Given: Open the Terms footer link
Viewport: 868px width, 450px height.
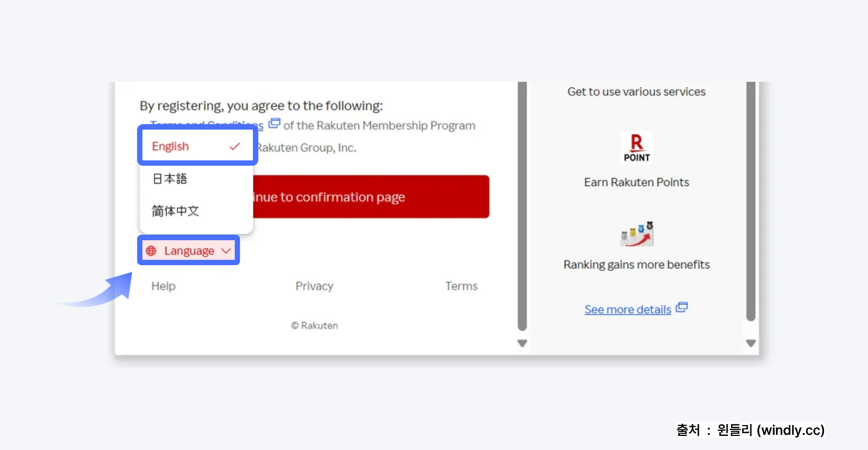Looking at the screenshot, I should pos(462,286).
